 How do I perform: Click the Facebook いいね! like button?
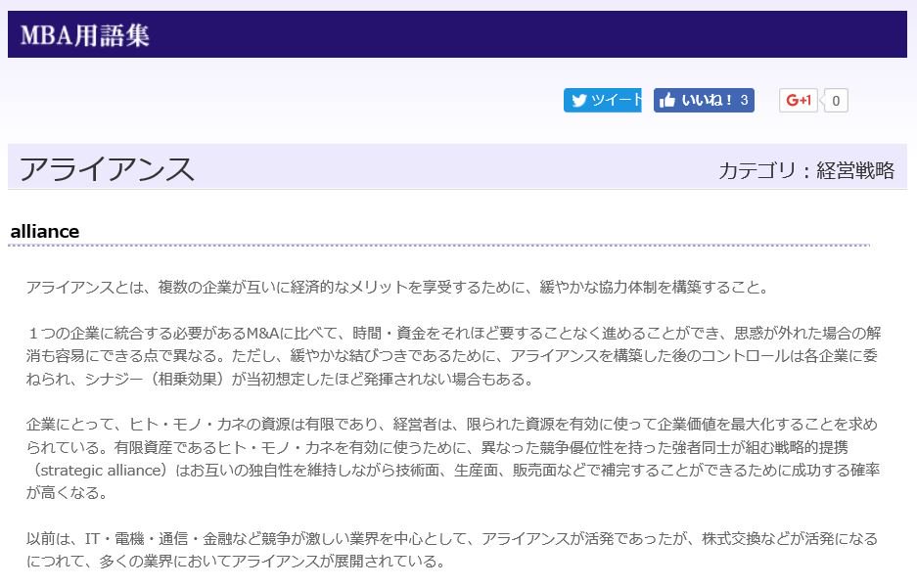[704, 100]
